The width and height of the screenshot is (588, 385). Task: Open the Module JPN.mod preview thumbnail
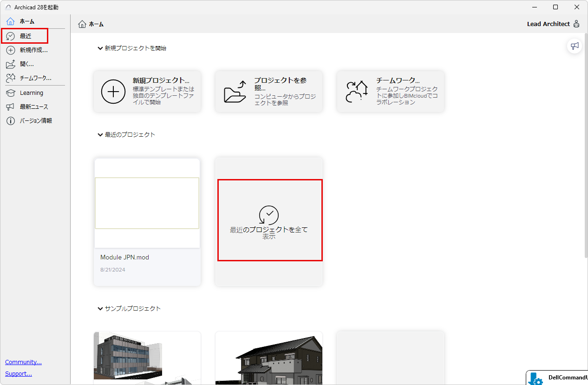pyautogui.click(x=147, y=203)
